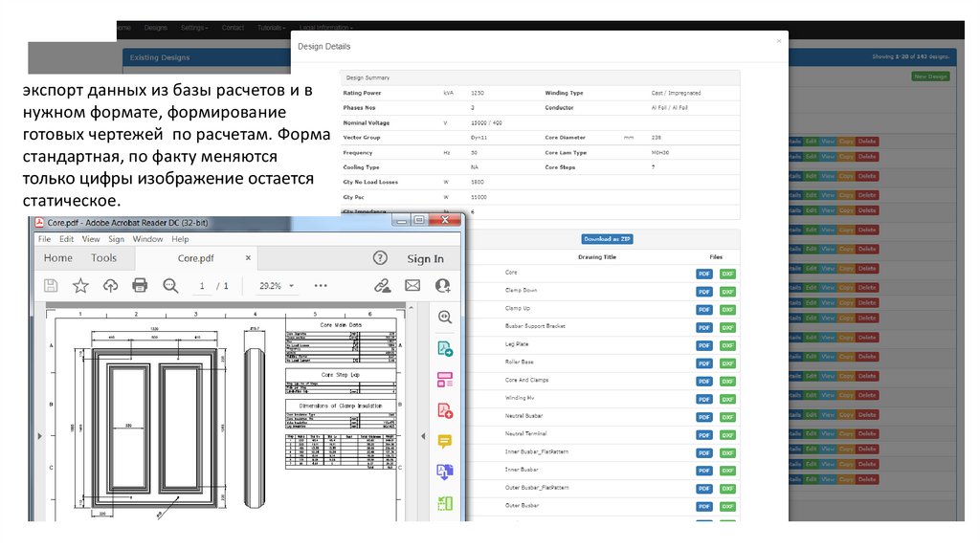The width and height of the screenshot is (980, 549).
Task: Send the file via the envelope icon
Action: (x=412, y=285)
